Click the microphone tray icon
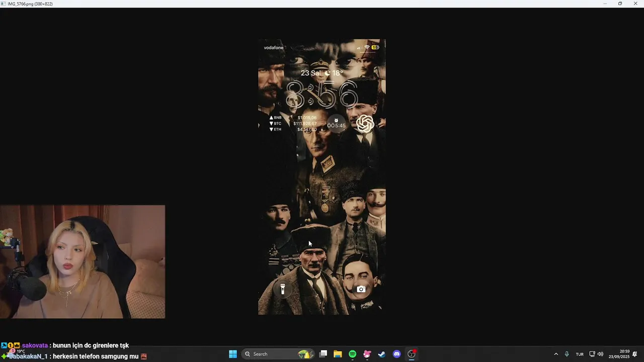This screenshot has height=362, width=644. pyautogui.click(x=567, y=354)
